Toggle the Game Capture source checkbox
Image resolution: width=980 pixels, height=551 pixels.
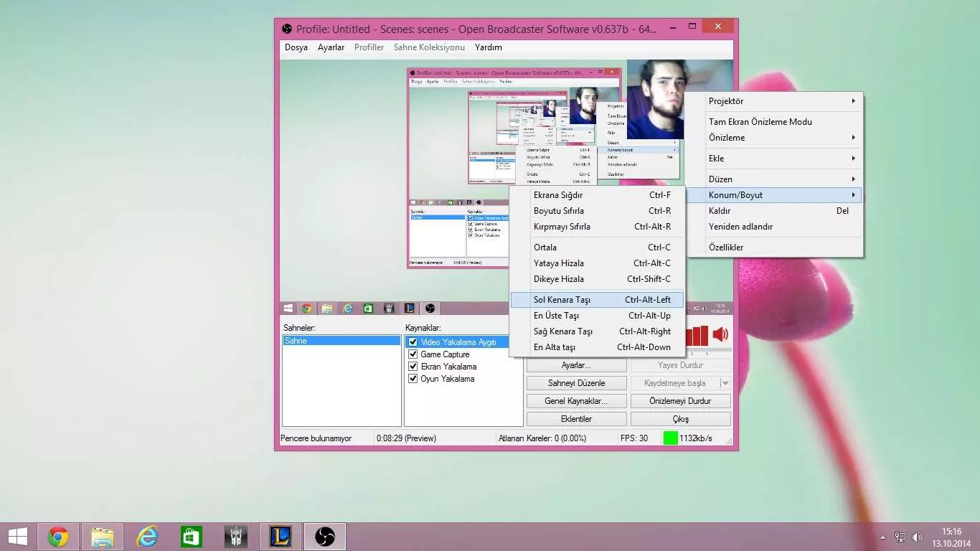tap(413, 354)
